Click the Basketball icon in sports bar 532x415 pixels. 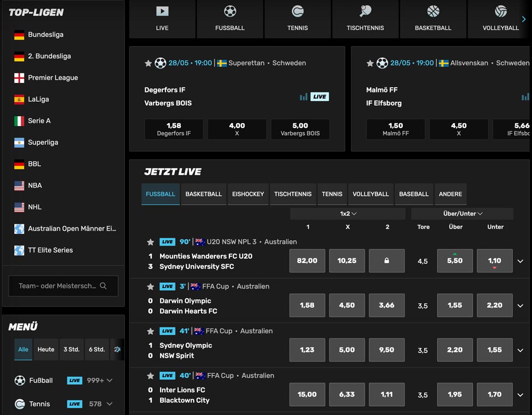tap(433, 12)
